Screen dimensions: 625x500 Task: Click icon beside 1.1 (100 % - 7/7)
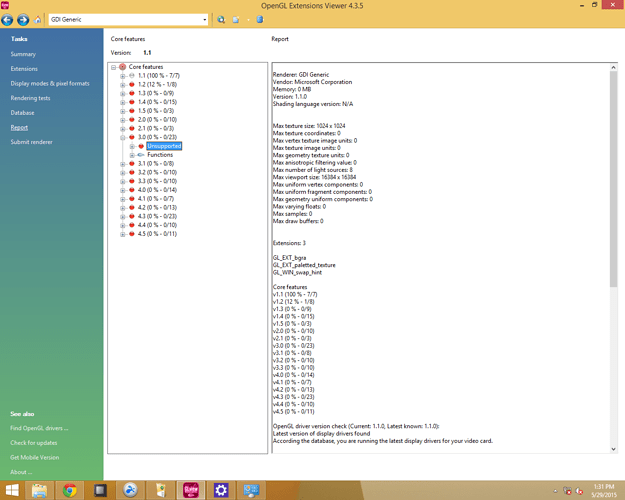pos(132,76)
